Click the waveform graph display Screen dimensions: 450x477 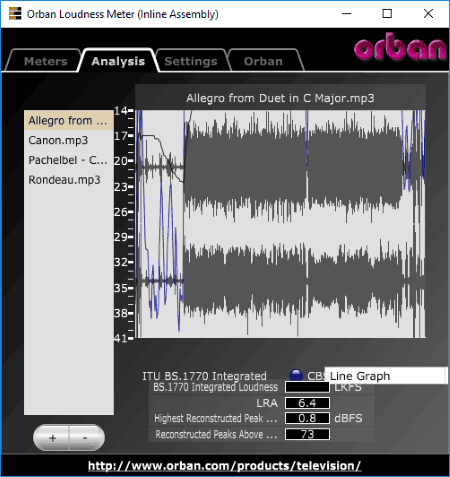280,224
